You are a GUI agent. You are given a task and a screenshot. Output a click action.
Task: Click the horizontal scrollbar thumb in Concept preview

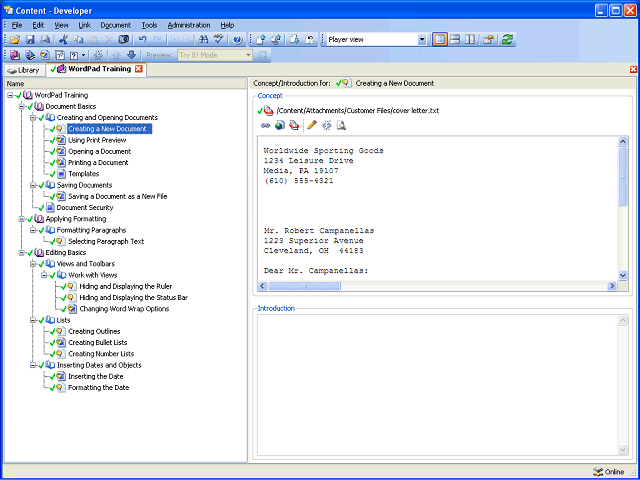tap(304, 286)
